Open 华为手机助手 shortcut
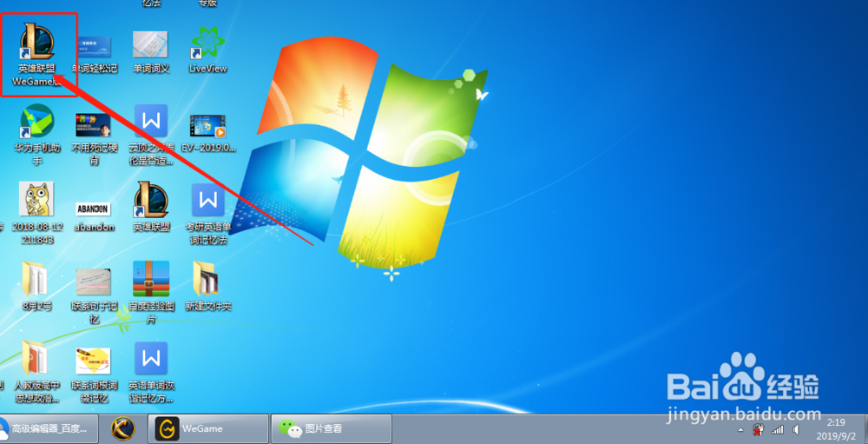Image resolution: width=868 pixels, height=444 pixels. pos(37,135)
